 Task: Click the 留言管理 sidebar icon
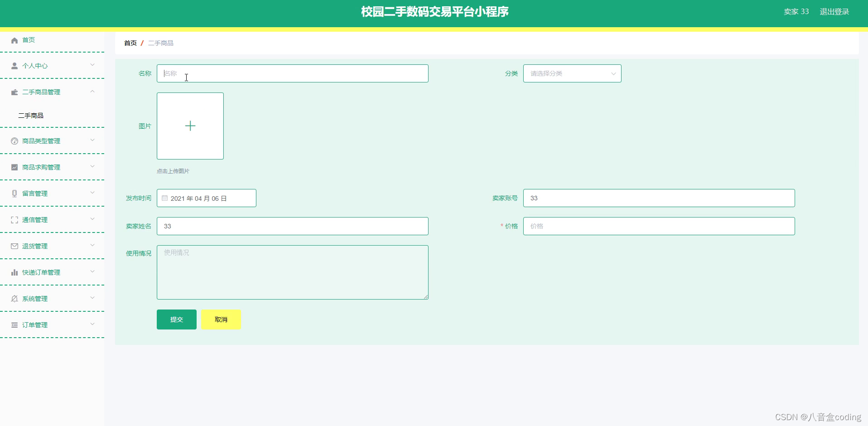tap(14, 194)
